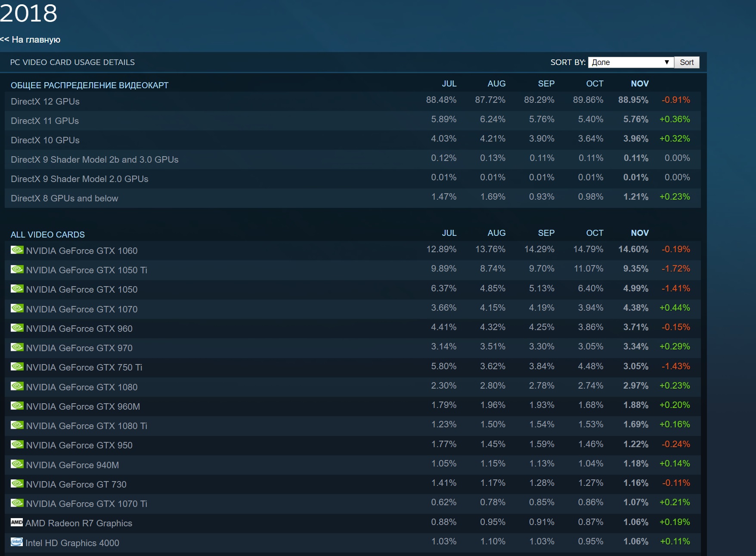Image resolution: width=756 pixels, height=556 pixels.
Task: Click OCT column header in All Video Cards
Action: [595, 233]
